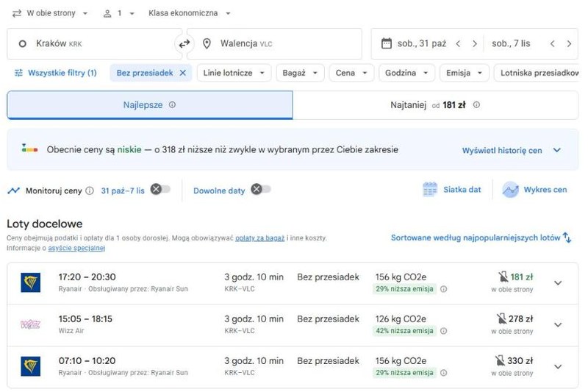Open emission info for 126 kg Wizz flight
The height and width of the screenshot is (392, 588).
pyautogui.click(x=444, y=331)
